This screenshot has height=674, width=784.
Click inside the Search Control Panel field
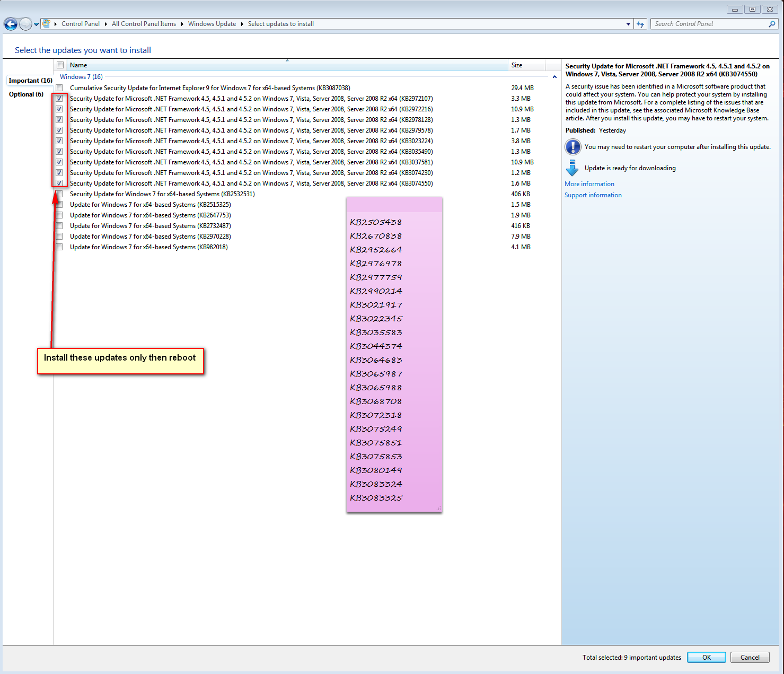coord(709,24)
